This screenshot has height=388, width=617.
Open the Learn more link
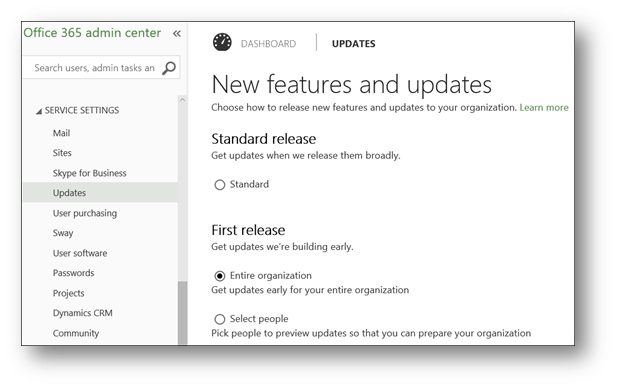pyautogui.click(x=544, y=107)
